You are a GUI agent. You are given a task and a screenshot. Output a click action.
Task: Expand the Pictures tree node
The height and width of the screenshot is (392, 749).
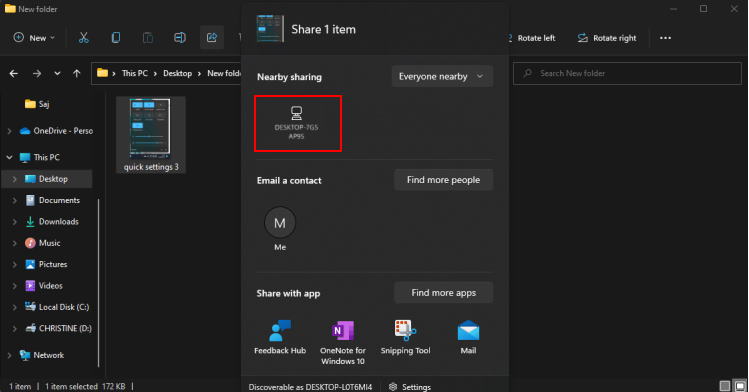pos(14,265)
